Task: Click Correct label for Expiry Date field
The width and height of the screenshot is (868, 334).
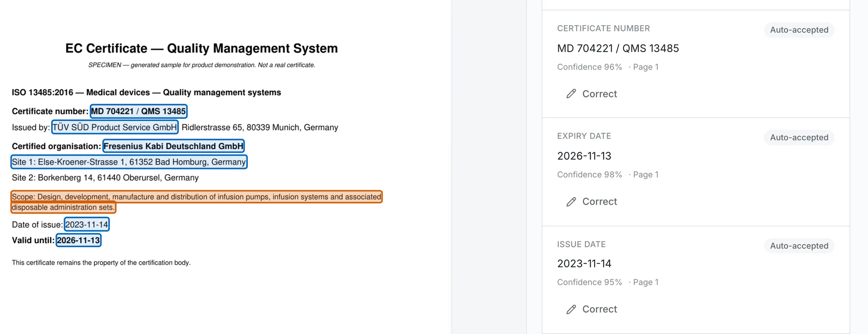Action: coord(599,202)
